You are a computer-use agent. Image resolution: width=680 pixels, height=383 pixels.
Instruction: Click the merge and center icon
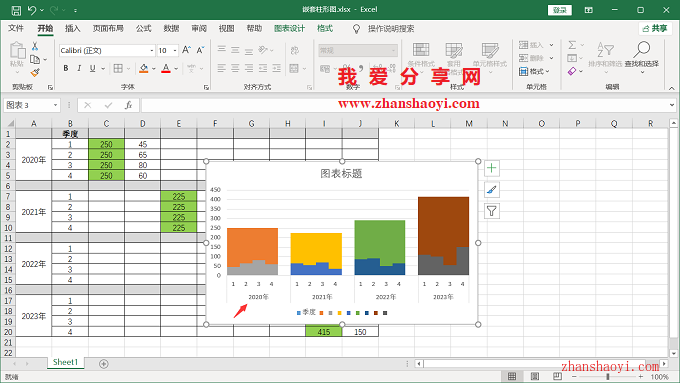294,68
